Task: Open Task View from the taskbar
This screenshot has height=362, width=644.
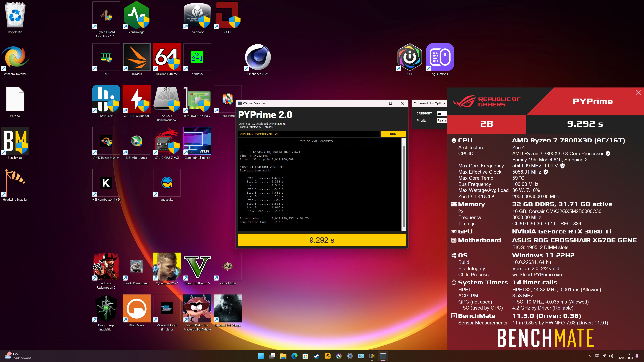Action: 272,356
